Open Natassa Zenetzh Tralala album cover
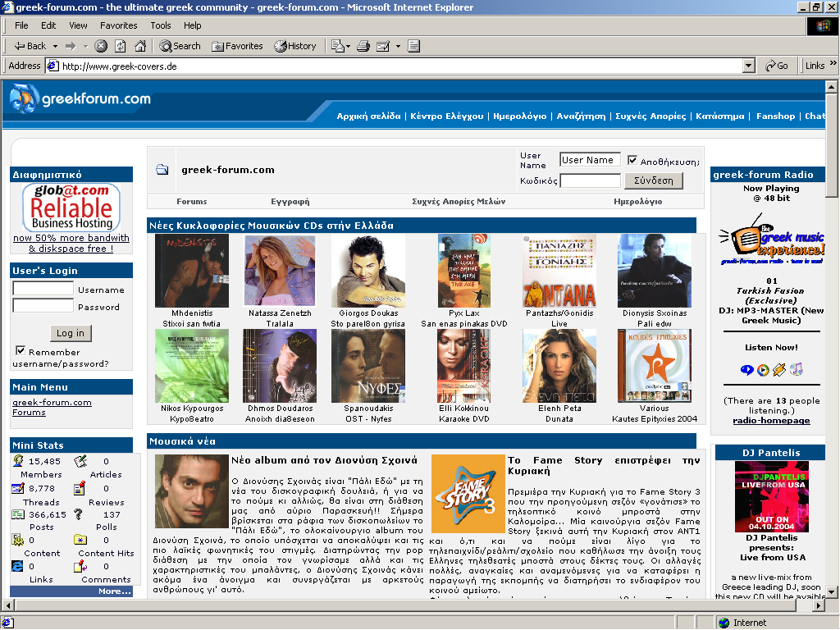Viewport: 840px width, 630px height. tap(280, 270)
